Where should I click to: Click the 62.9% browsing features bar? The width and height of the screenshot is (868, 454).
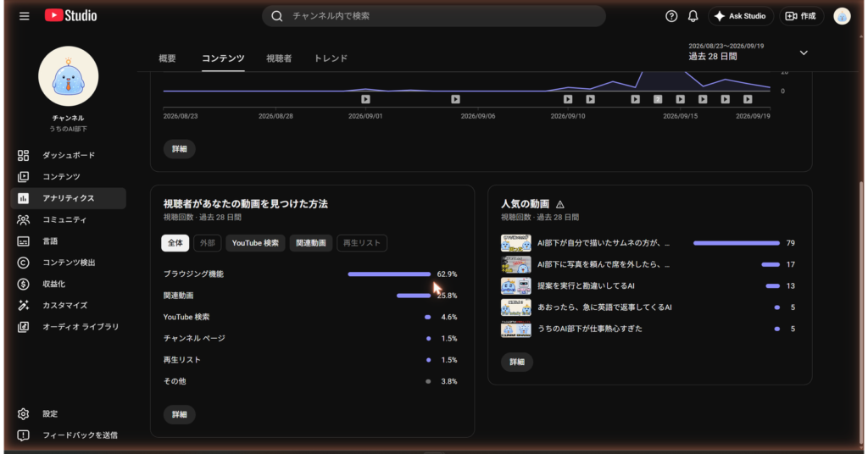389,274
